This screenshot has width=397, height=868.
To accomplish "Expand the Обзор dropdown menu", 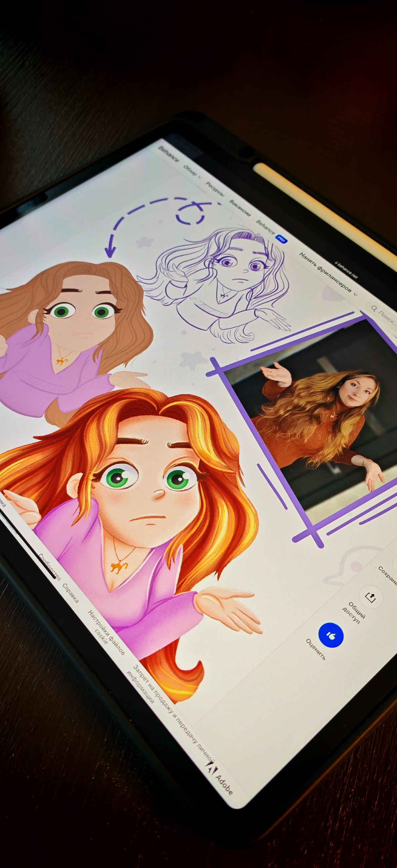I will coord(192,172).
